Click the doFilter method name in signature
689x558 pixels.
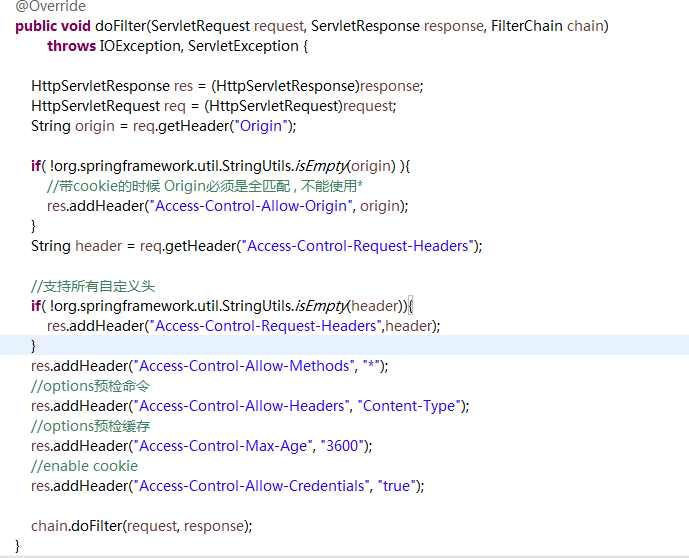[x=120, y=26]
